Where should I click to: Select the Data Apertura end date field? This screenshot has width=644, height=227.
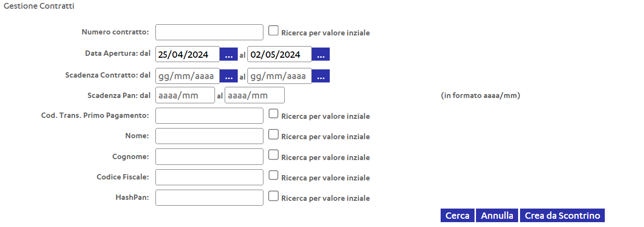(x=279, y=54)
